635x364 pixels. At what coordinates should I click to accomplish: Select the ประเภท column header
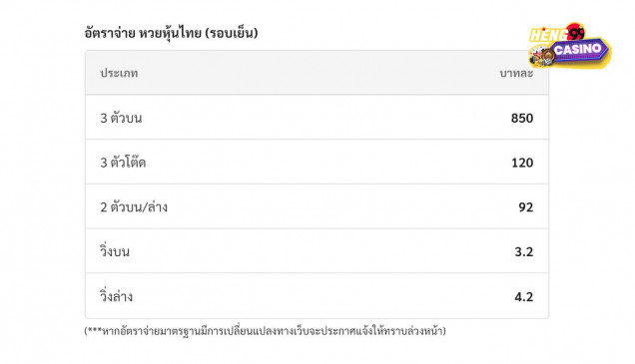coord(119,73)
